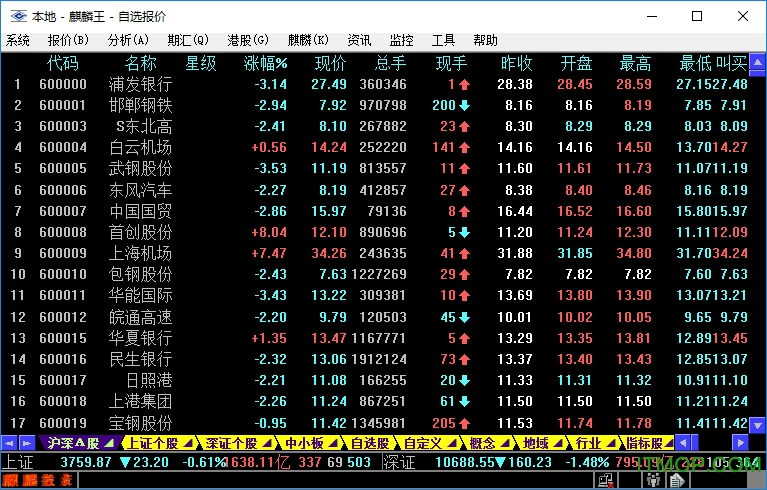Select stock name 浦发银行
Screen dimensions: 767x490
click(x=140, y=84)
